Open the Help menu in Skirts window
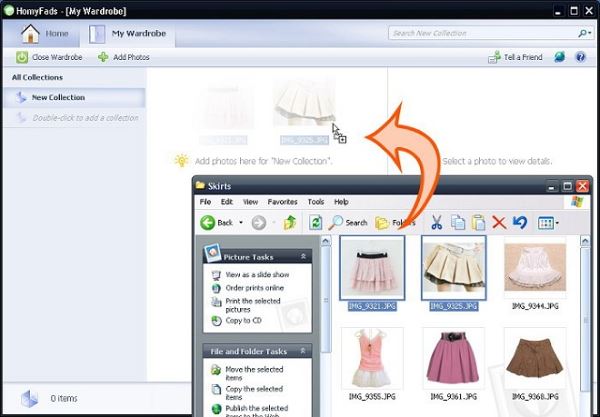This screenshot has width=600, height=417. pyautogui.click(x=341, y=202)
